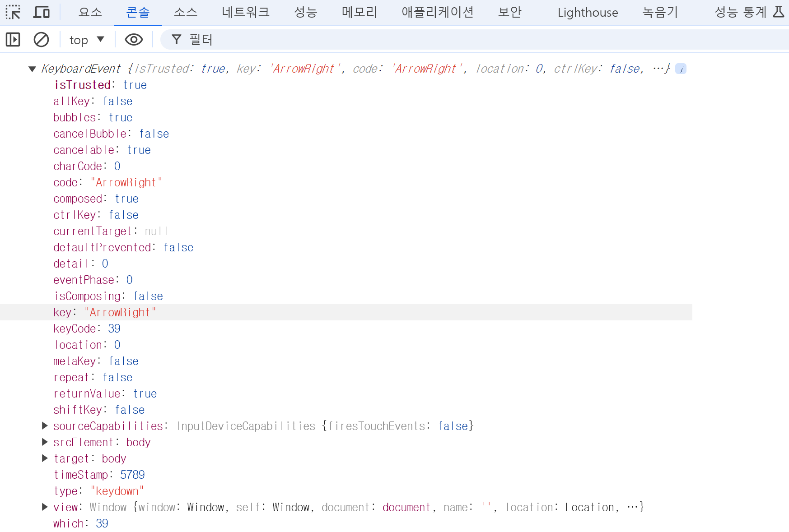Click the document link inside view
This screenshot has width=789, height=532.
[x=406, y=507]
